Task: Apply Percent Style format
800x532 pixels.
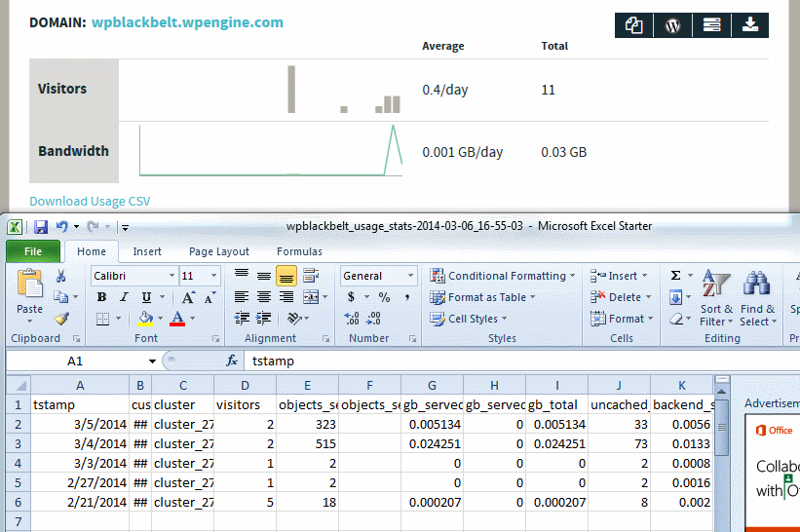Action: (x=384, y=297)
